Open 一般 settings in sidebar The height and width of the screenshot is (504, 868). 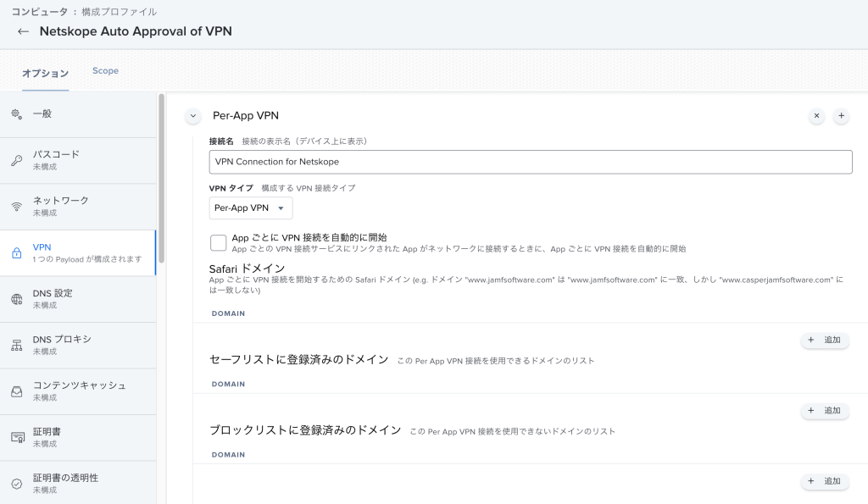[x=78, y=114]
